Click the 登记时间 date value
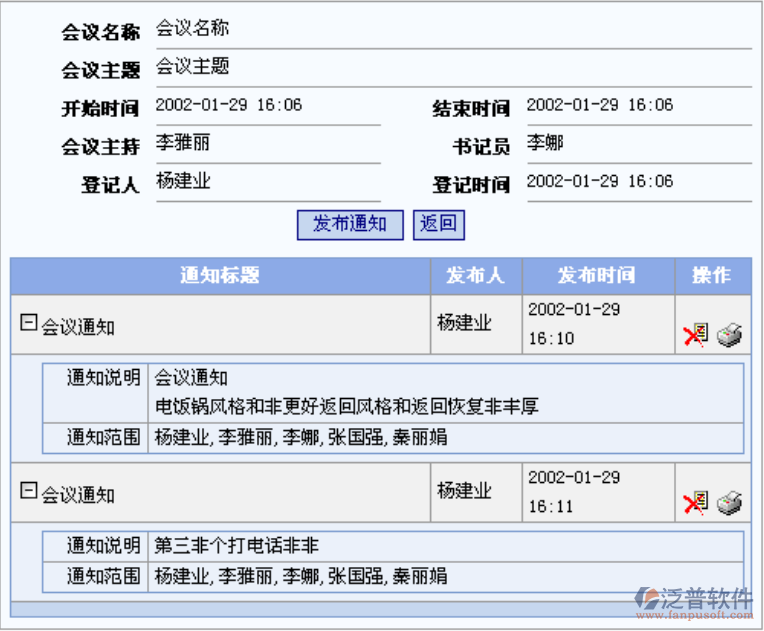This screenshot has width=764, height=631. pyautogui.click(x=600, y=182)
